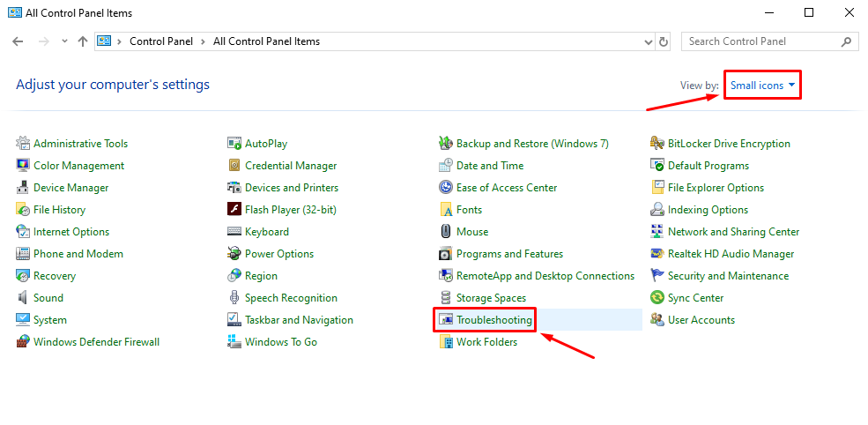Open the Region globe icon
Image resolution: width=868 pixels, height=425 pixels.
click(234, 276)
